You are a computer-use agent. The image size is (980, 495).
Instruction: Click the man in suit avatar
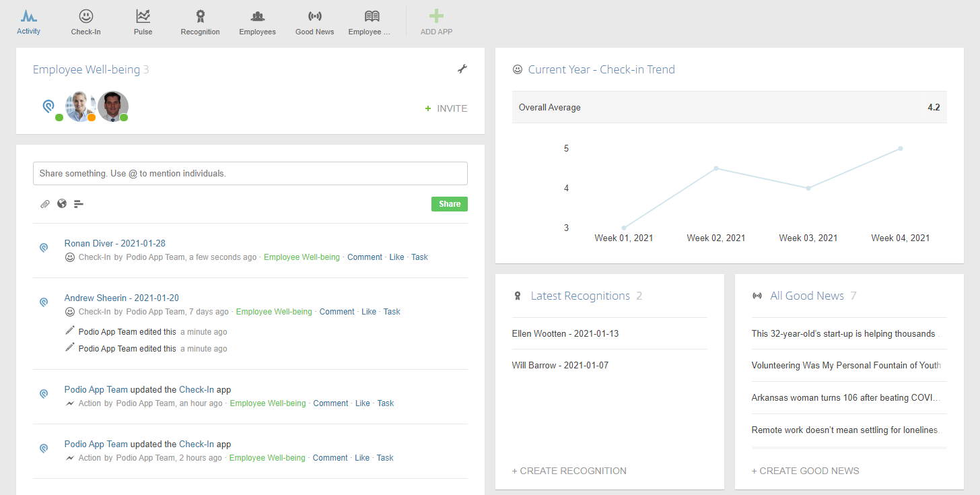pyautogui.click(x=112, y=106)
